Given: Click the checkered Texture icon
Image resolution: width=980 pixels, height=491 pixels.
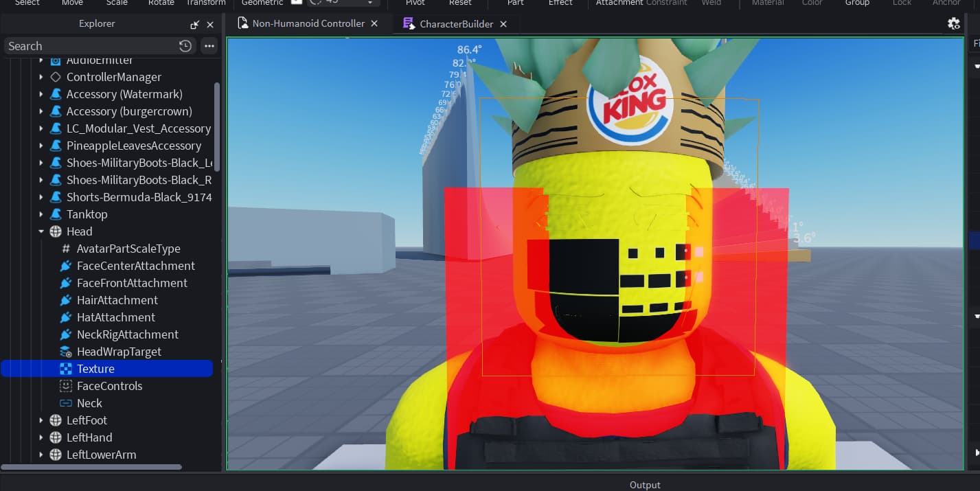Looking at the screenshot, I should (x=66, y=369).
